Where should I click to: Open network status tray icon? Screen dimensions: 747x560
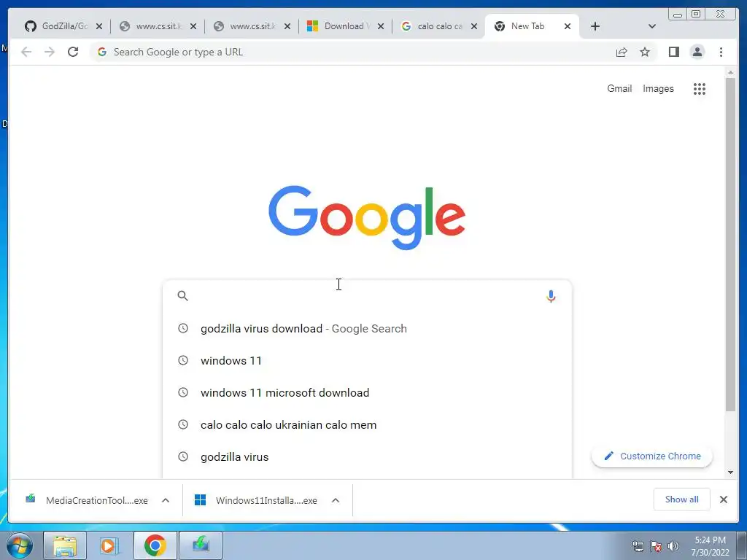[638, 546]
